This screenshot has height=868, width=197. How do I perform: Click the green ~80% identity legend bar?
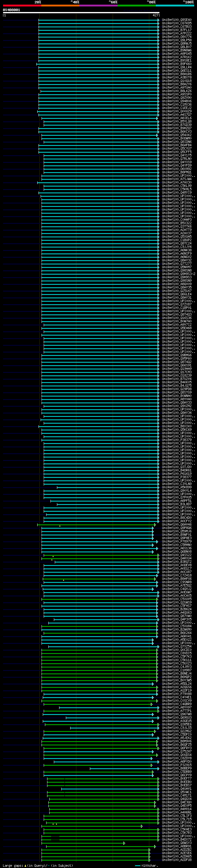pyautogui.click(x=137, y=6)
